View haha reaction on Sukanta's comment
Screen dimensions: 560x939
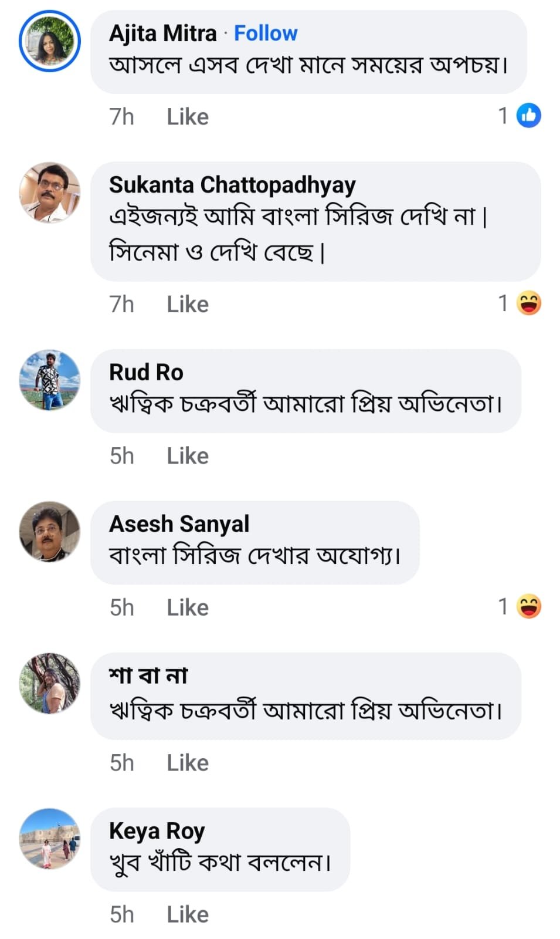tap(529, 303)
